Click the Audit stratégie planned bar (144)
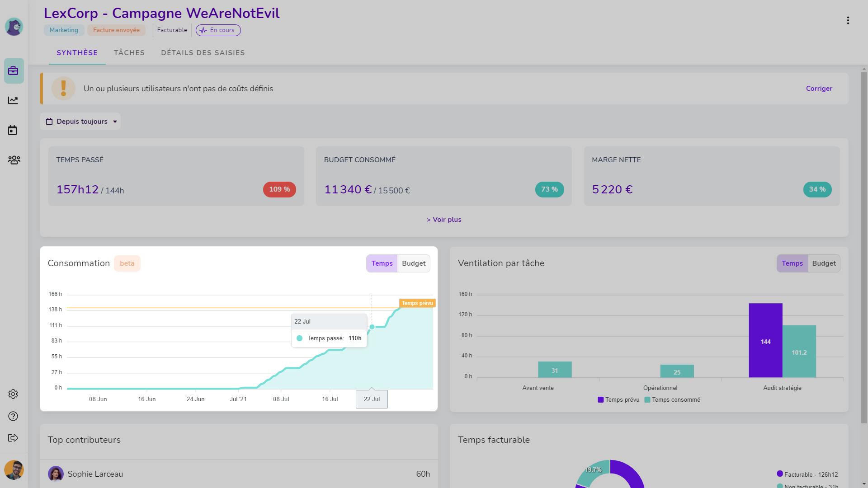The width and height of the screenshot is (868, 488). (x=765, y=340)
